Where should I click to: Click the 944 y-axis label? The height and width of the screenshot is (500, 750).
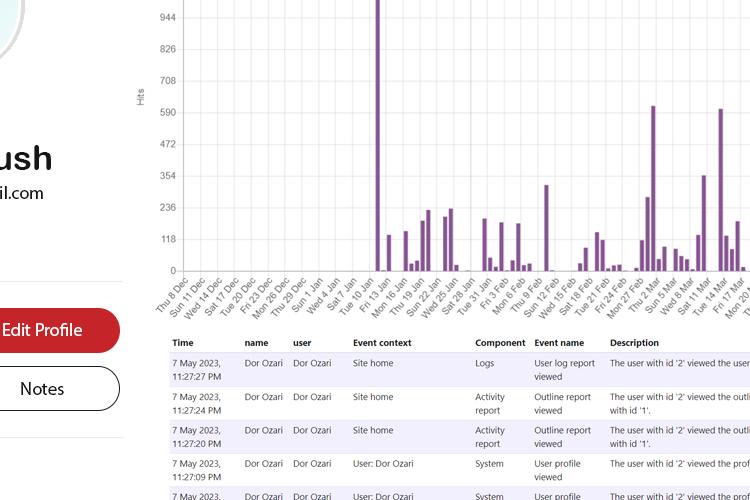pos(168,18)
